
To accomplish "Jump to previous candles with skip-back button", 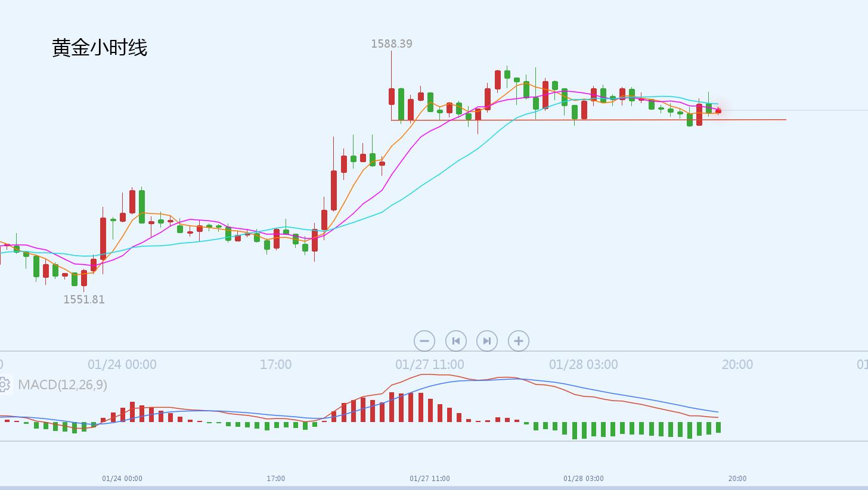I will [x=456, y=341].
